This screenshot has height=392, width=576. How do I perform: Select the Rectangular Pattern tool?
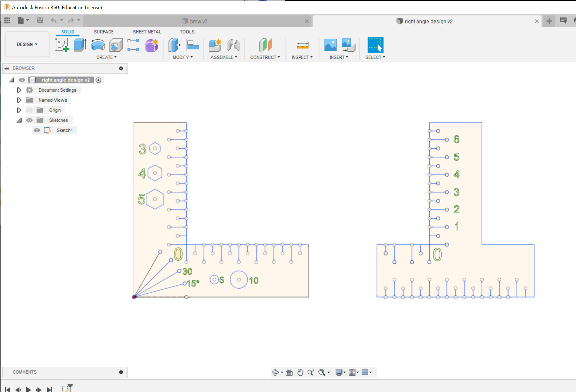(134, 45)
